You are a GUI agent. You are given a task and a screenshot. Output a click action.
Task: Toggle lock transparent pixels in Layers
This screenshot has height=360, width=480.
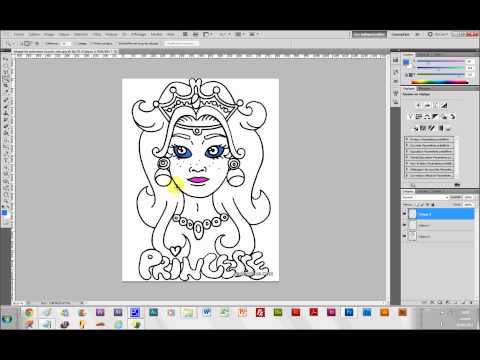[418, 204]
